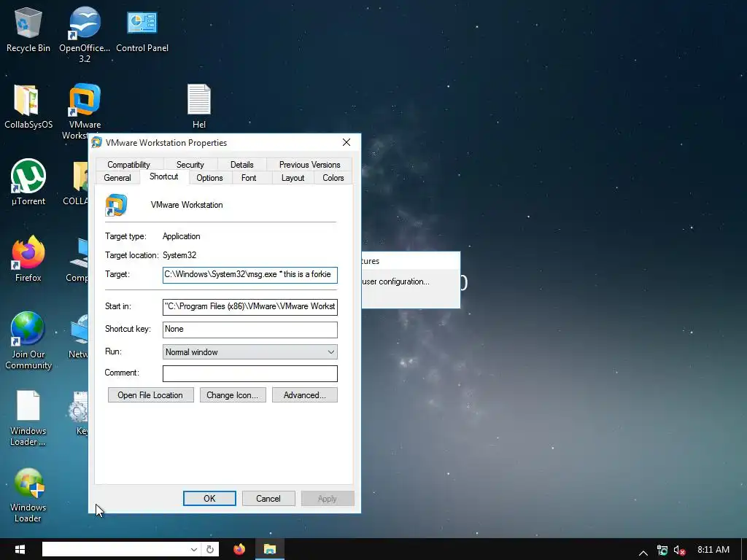
Task: Switch to the Colors tab
Action: click(x=333, y=178)
